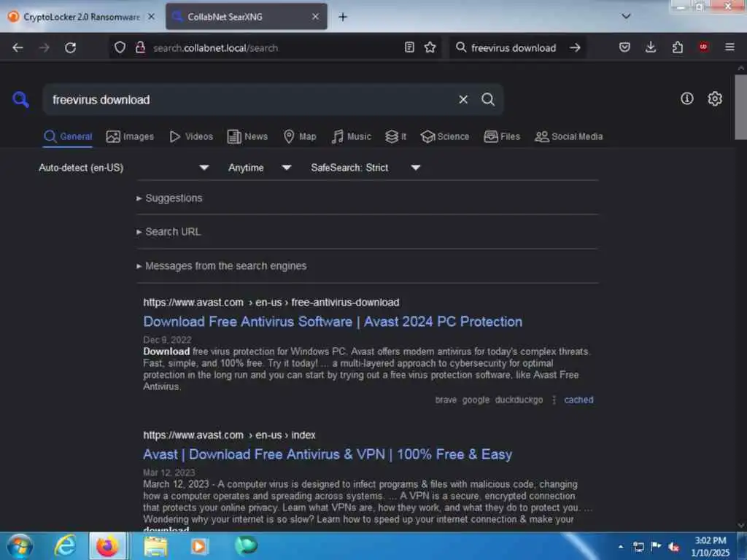Close the CryptoLocker 2.0 Ransomware tab

click(151, 17)
